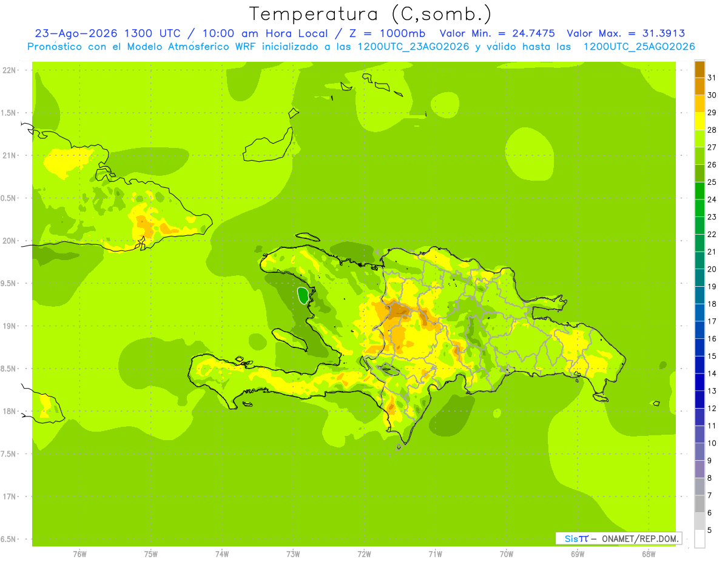This screenshot has width=728, height=562.
Task: Click the '75W' longitude label
Action: click(x=150, y=555)
